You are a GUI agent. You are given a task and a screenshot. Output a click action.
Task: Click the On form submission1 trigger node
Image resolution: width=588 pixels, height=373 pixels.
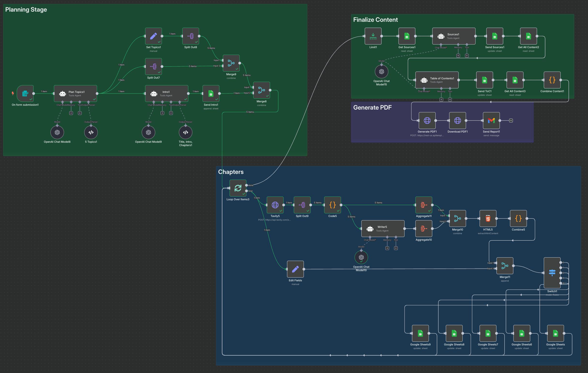tap(25, 94)
